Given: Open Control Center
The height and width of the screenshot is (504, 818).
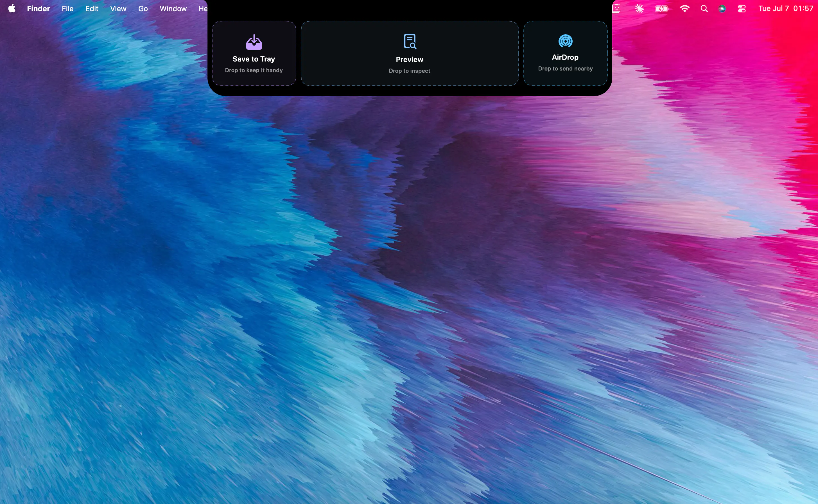Looking at the screenshot, I should pyautogui.click(x=742, y=9).
